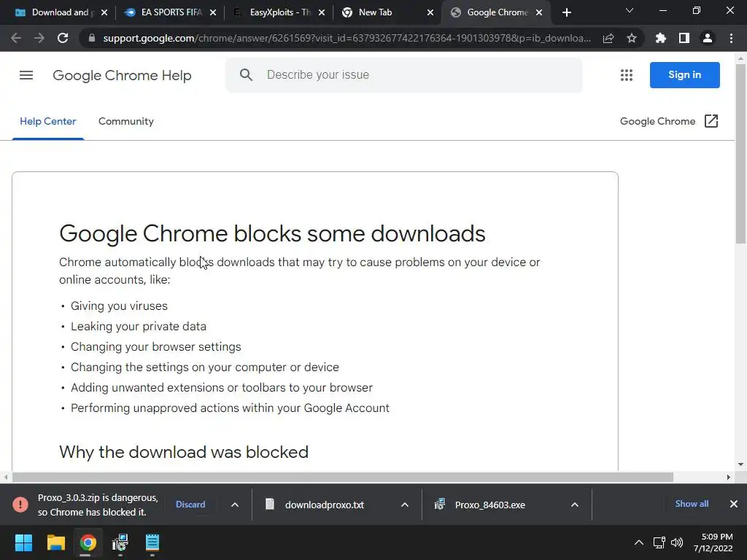Go back to the previous page
Viewport: 747px width, 560px height.
click(x=16, y=38)
